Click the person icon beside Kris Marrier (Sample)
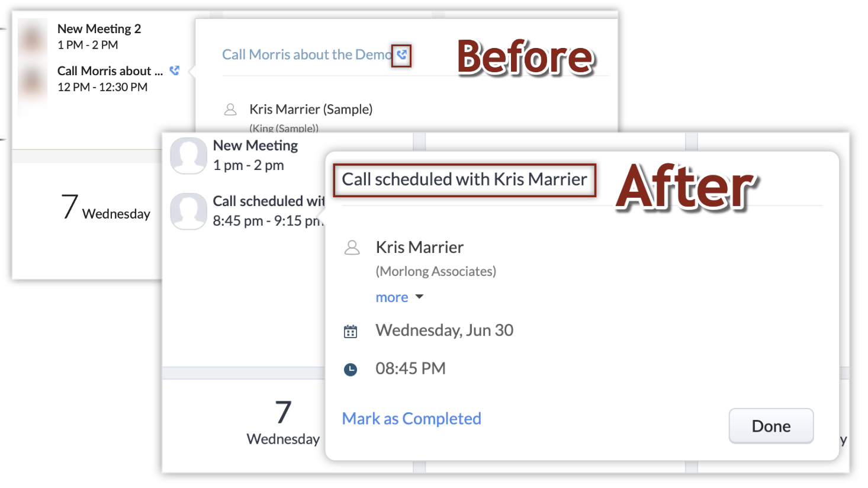This screenshot has height=488, width=868. (x=230, y=110)
